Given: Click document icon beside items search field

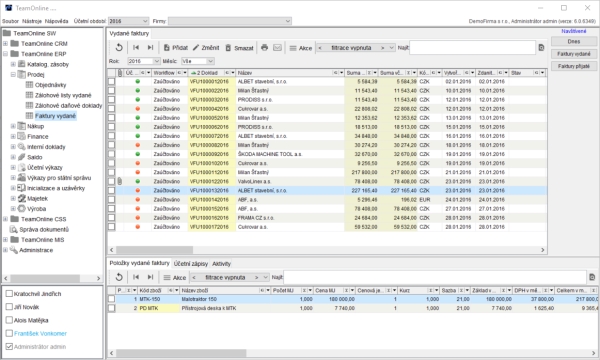Looking at the screenshot, I should pyautogui.click(x=592, y=277).
